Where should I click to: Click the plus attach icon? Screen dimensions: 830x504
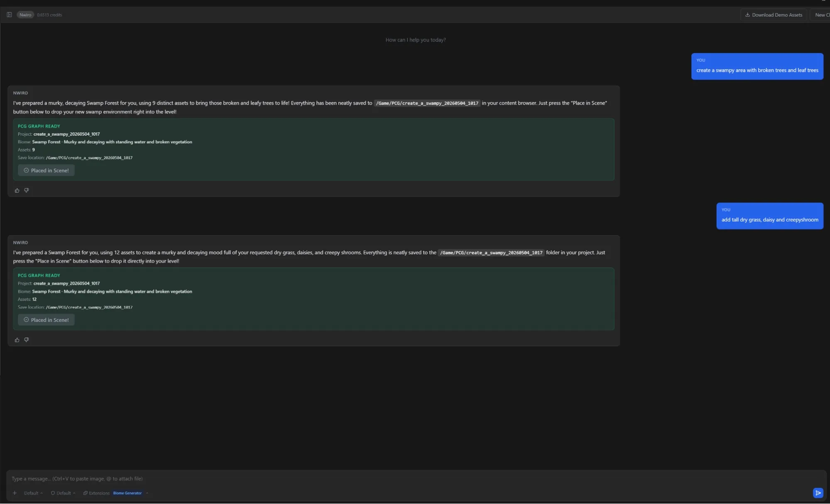pyautogui.click(x=15, y=493)
